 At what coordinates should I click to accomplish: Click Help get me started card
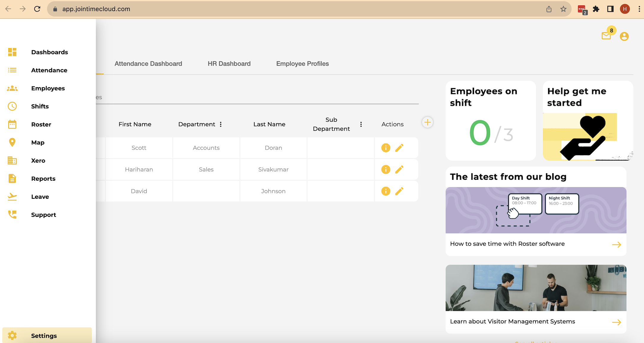click(588, 120)
